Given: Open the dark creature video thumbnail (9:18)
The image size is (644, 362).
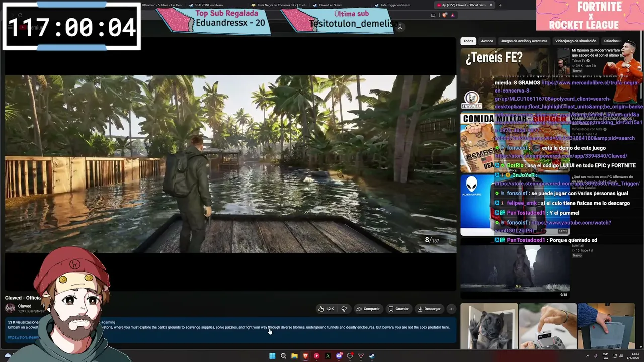Looking at the screenshot, I should (515, 267).
